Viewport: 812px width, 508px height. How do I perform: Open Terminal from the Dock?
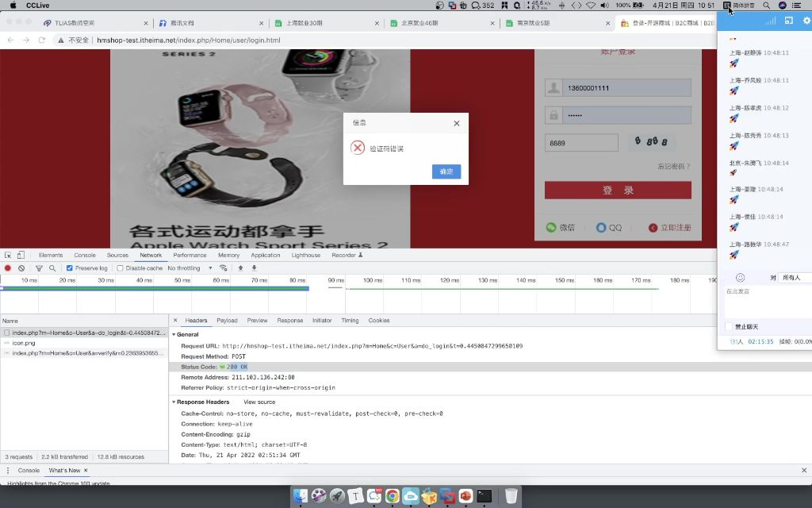click(x=485, y=496)
